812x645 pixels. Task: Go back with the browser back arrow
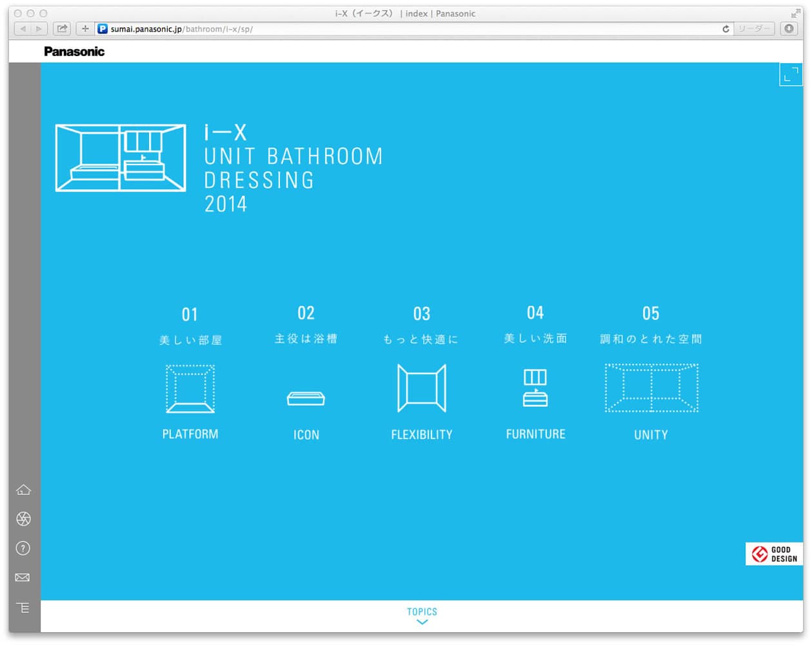pos(23,28)
